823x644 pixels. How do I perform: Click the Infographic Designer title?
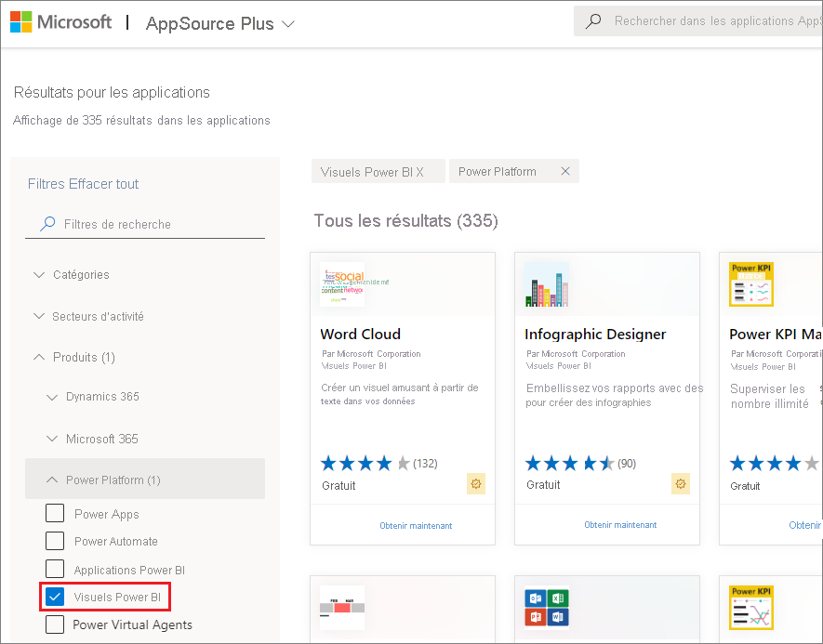595,334
